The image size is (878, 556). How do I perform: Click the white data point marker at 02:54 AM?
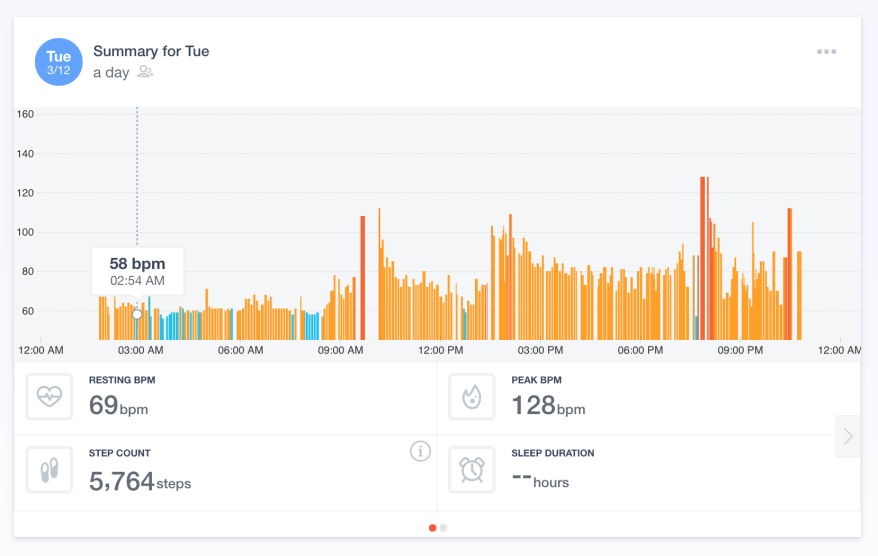coord(137,314)
